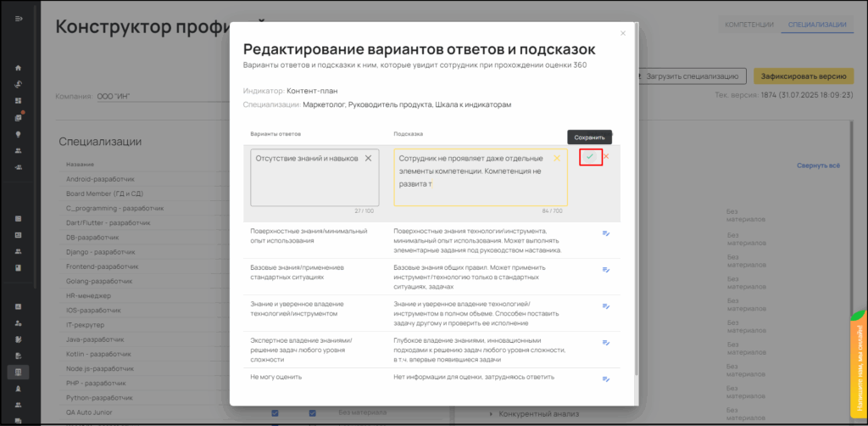Expand the left sidebar menu
This screenshot has width=868, height=426.
pos(19,19)
